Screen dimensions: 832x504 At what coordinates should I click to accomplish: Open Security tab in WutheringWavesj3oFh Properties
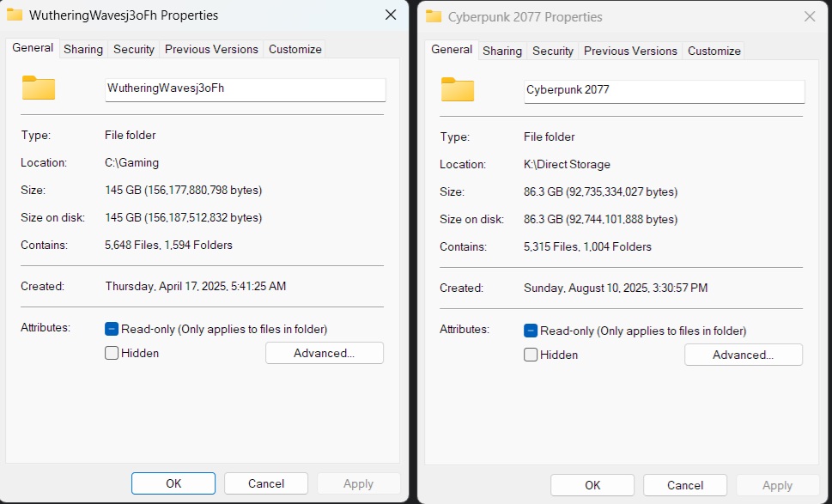point(134,49)
